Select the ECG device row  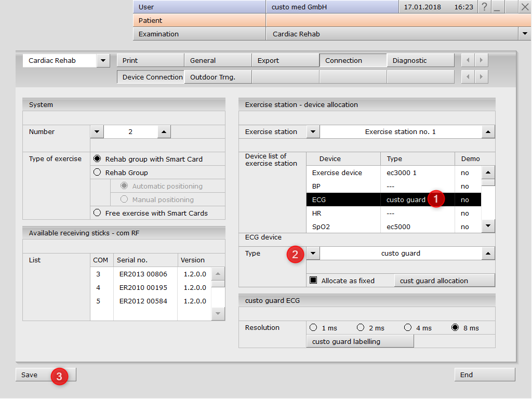point(394,199)
